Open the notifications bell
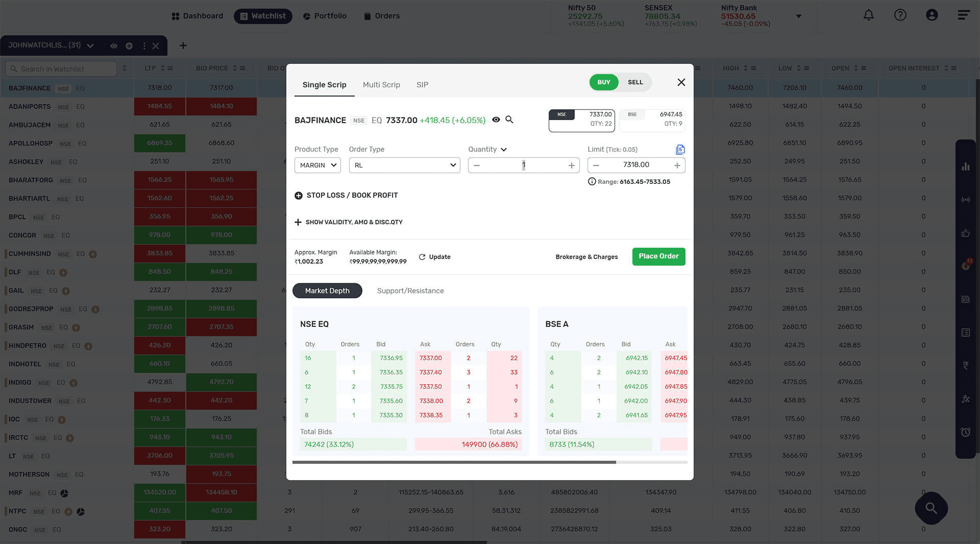The width and height of the screenshot is (980, 544). [868, 15]
